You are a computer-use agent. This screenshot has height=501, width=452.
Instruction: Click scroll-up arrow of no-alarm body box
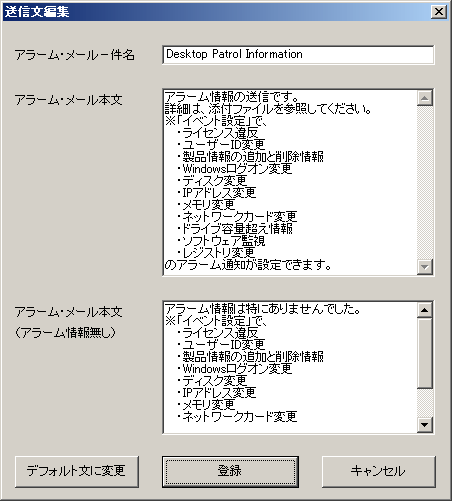(425, 310)
